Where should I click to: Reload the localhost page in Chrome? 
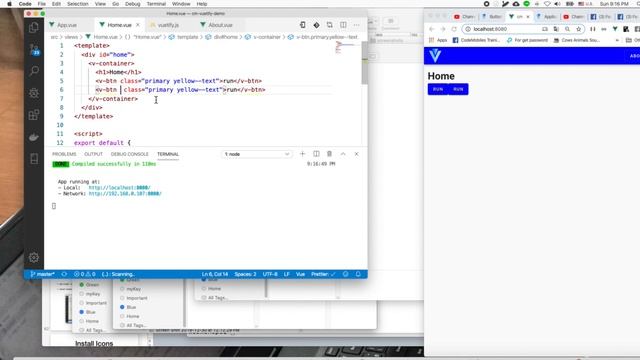tap(454, 29)
